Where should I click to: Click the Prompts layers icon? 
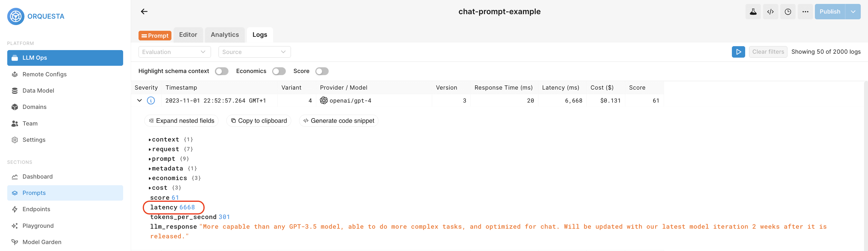(x=15, y=193)
